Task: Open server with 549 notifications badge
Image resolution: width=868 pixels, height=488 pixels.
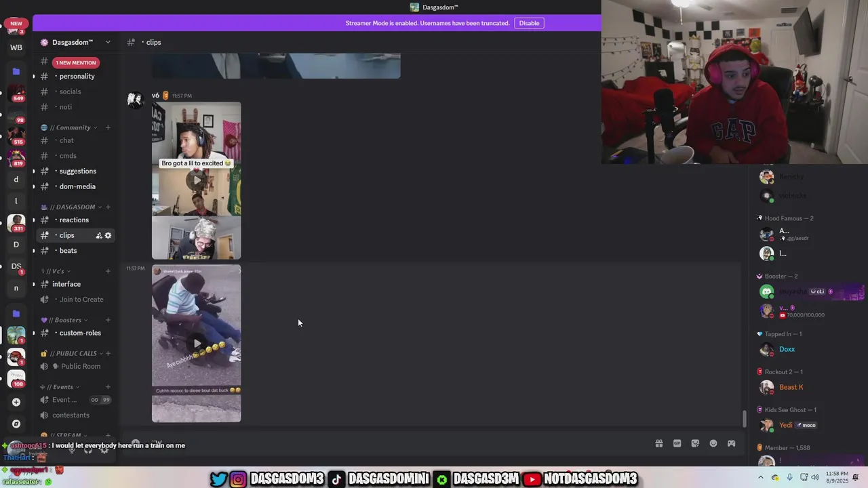Action: pyautogui.click(x=16, y=93)
